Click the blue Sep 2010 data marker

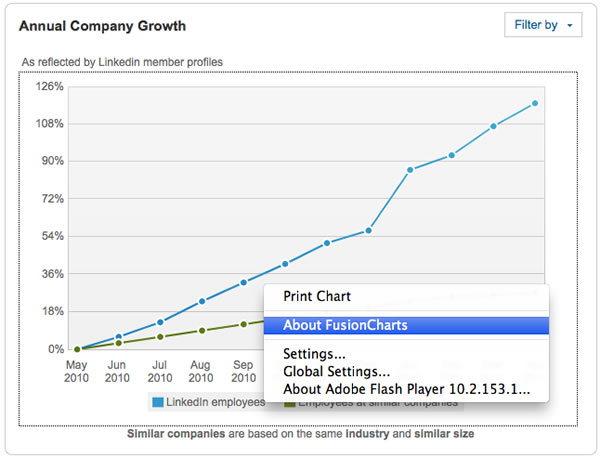coord(243,283)
